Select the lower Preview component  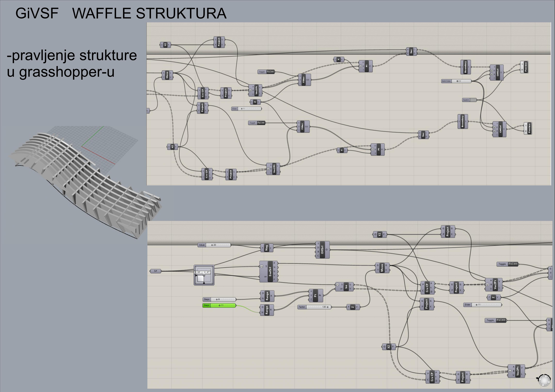tap(528, 128)
